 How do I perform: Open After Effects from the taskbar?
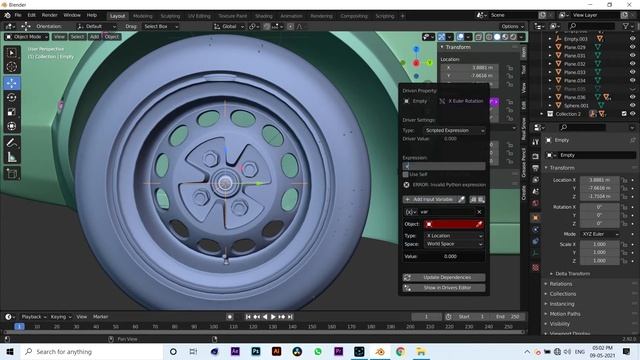point(235,351)
